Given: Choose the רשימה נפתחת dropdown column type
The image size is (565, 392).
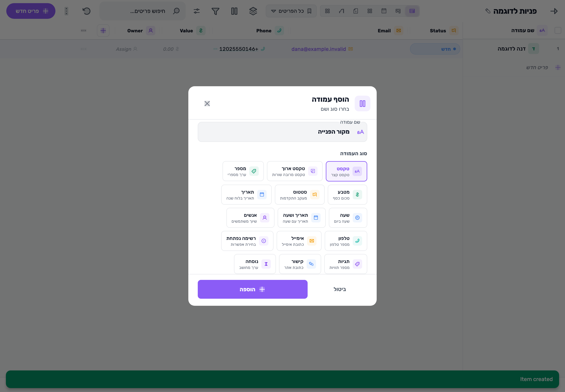Looking at the screenshot, I should (x=247, y=241).
